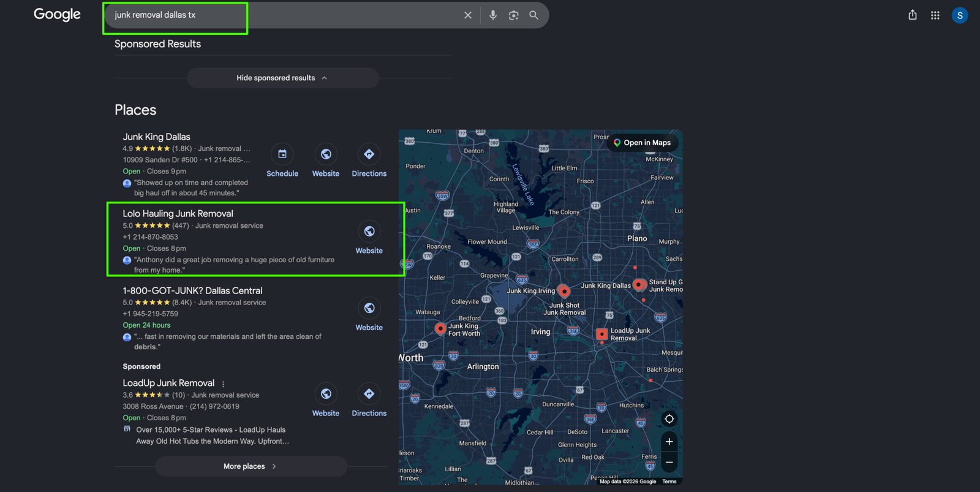The image size is (980, 492).
Task: Select the Junk King Irving map pin
Action: click(x=564, y=292)
